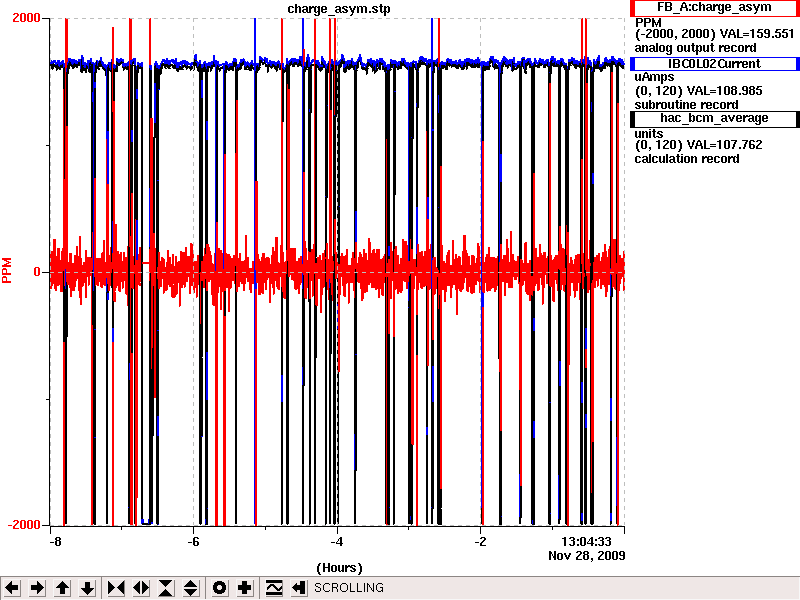The width and height of the screenshot is (800, 600).
Task: Click the 13:04:33 timestamp on x-axis
Action: point(586,541)
